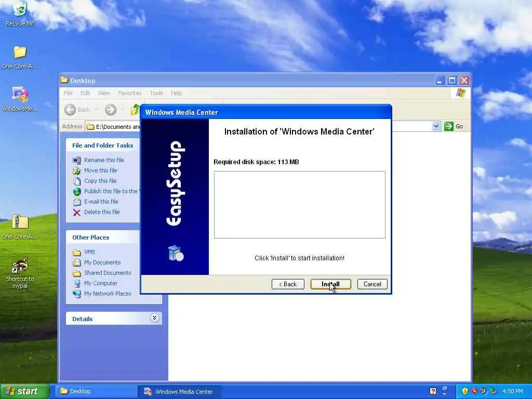Click the VM8 folder icon

tap(77, 252)
